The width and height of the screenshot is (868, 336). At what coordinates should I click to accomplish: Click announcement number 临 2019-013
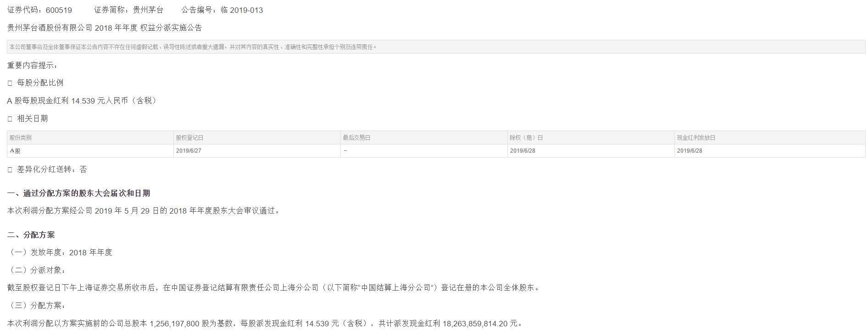tap(241, 10)
